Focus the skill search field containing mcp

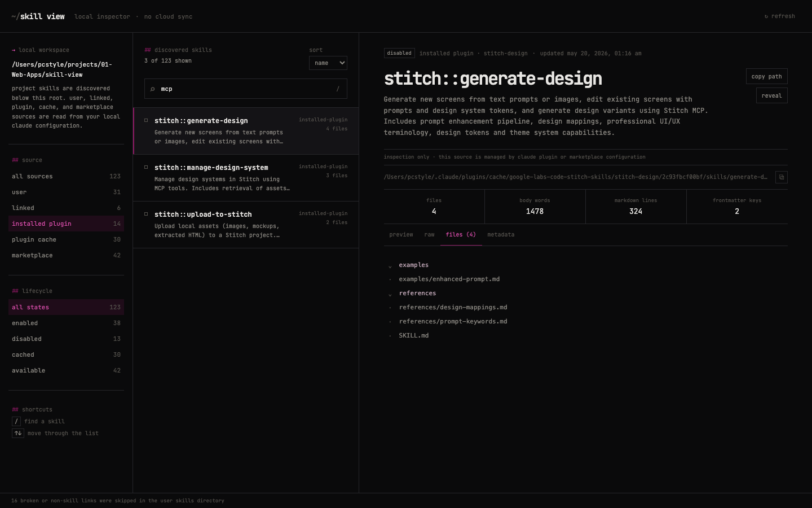[246, 89]
